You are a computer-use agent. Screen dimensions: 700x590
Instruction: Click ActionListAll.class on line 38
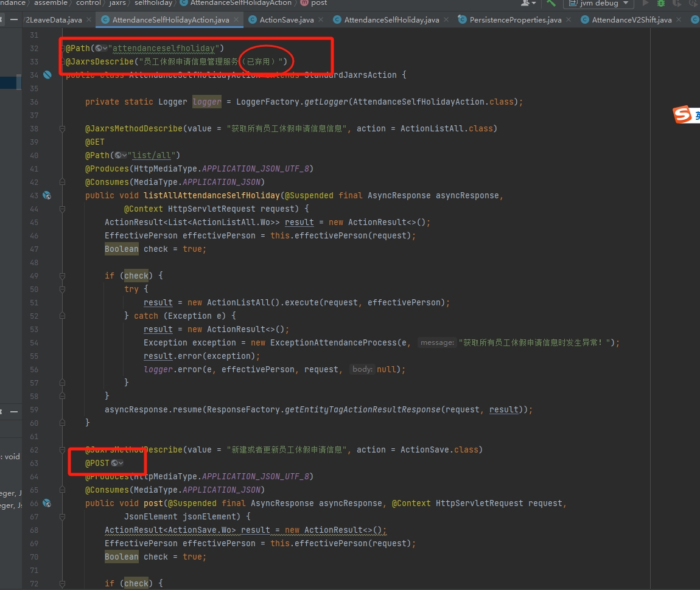446,128
